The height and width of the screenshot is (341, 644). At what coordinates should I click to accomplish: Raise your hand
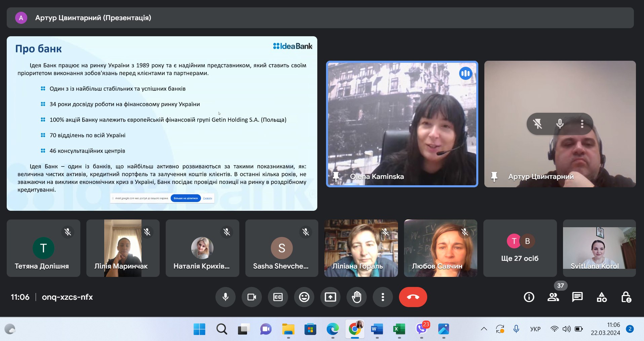click(357, 297)
